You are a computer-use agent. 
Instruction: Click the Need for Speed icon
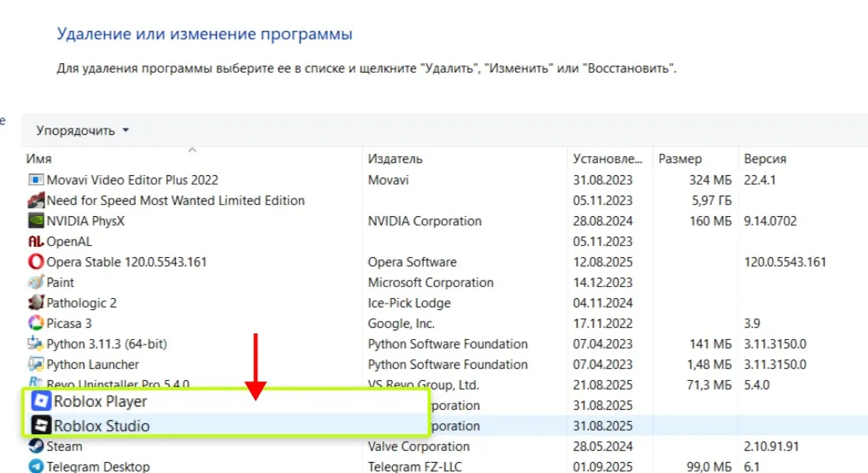pos(36,200)
